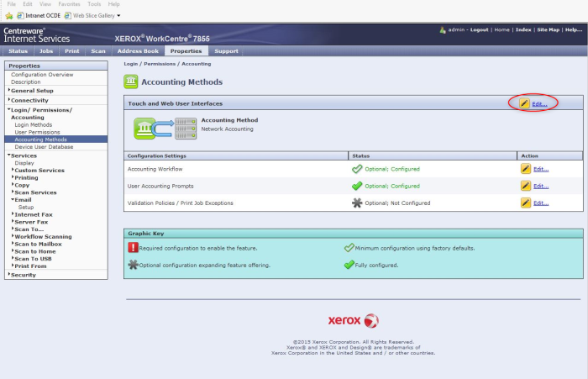Open the Site Map link
The height and width of the screenshot is (379, 588).
coord(548,29)
